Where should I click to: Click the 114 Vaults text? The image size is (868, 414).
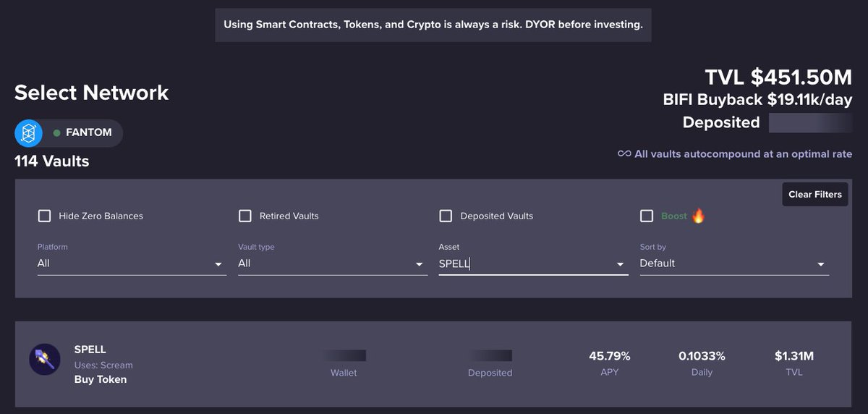point(52,161)
